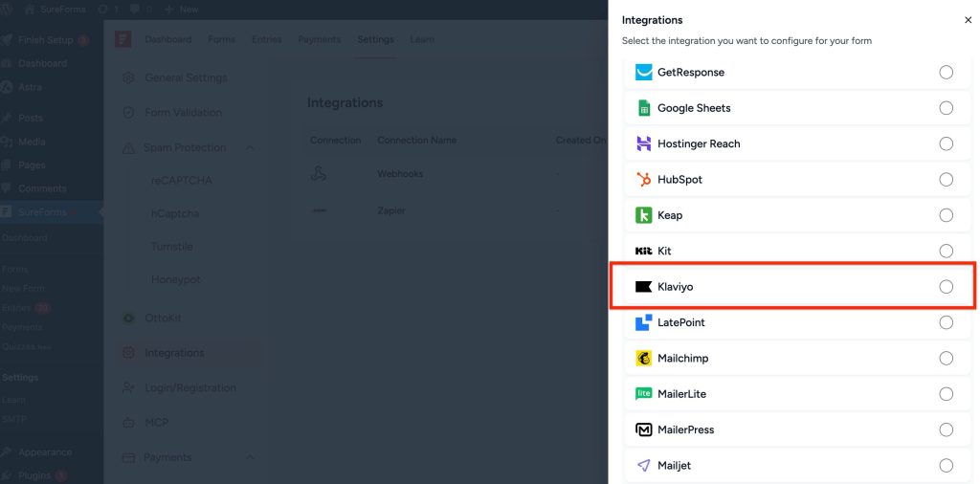Open the Dashboard tab in SureForms
The height and width of the screenshot is (484, 980).
tap(168, 39)
